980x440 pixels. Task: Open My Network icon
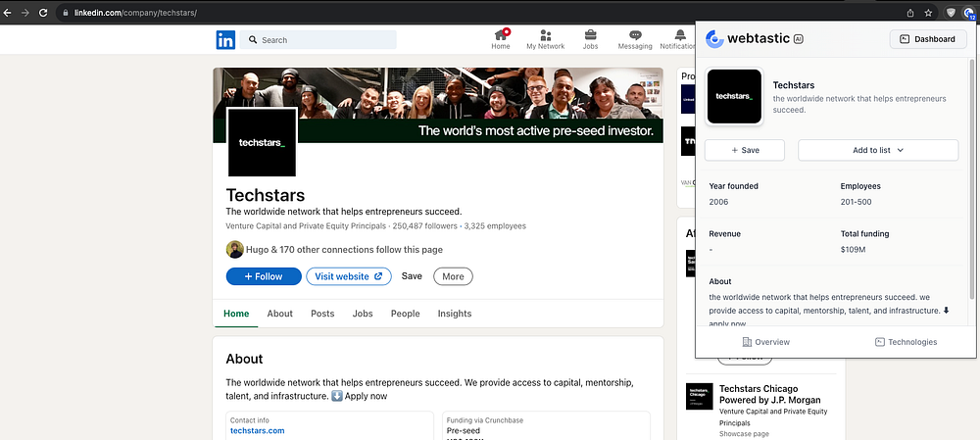pyautogui.click(x=546, y=35)
